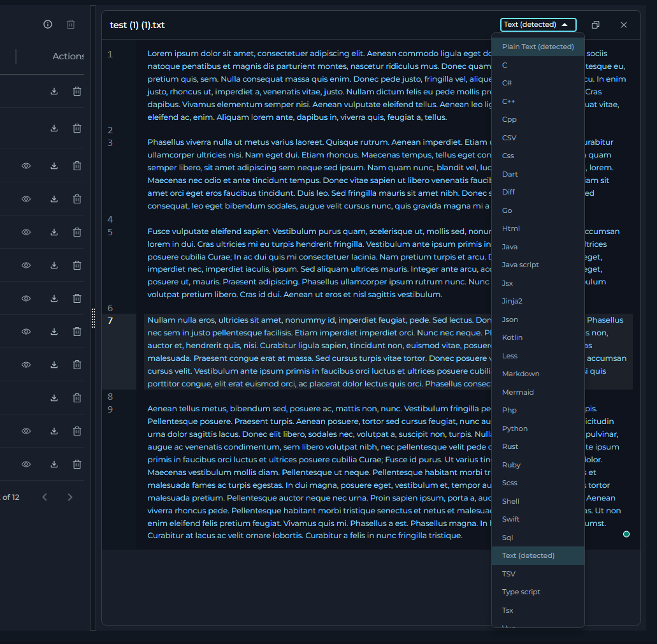
Task: Grab the panel splitter handle
Action: [x=93, y=318]
